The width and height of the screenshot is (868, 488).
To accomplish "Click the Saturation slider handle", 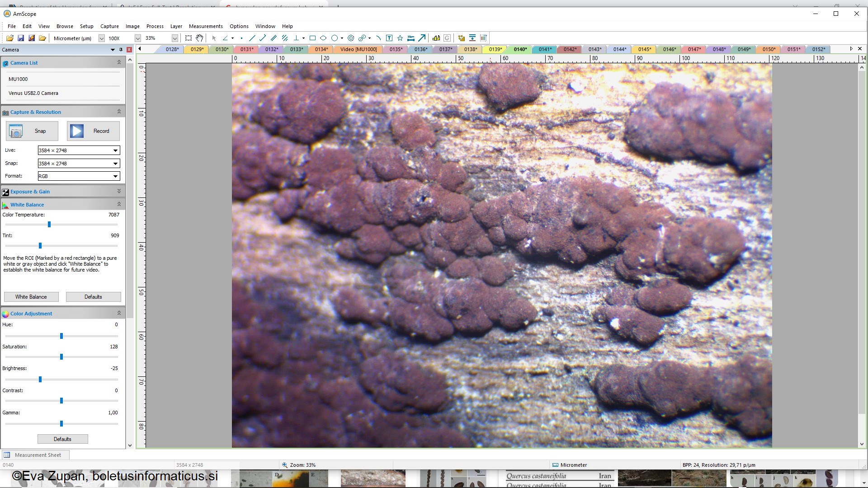I will coord(61,357).
